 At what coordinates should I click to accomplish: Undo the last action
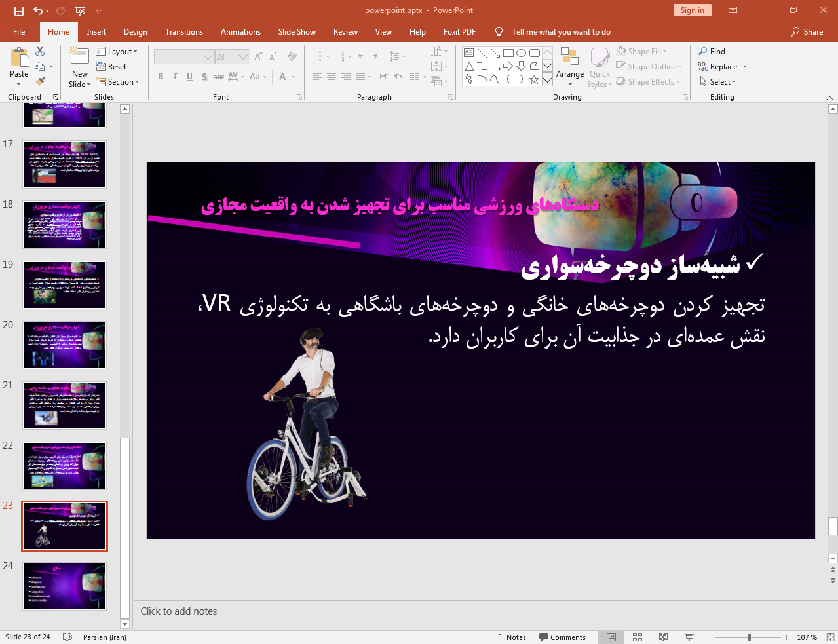(38, 10)
